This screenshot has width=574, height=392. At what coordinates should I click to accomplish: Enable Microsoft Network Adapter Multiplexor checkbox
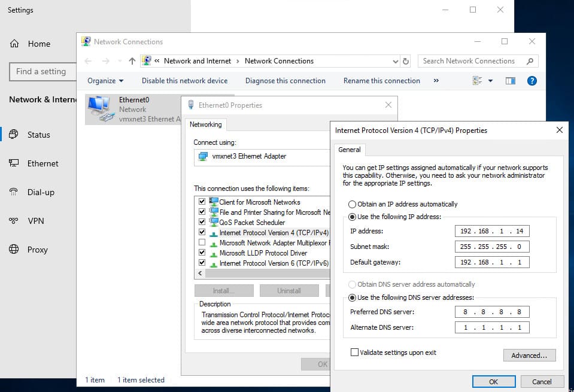(x=202, y=243)
